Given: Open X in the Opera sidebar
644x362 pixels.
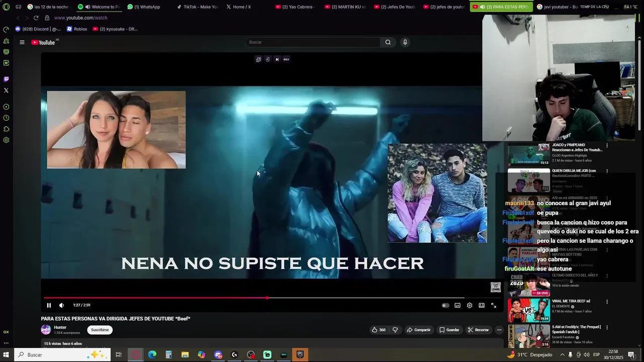Looking at the screenshot, I should click(x=6, y=90).
